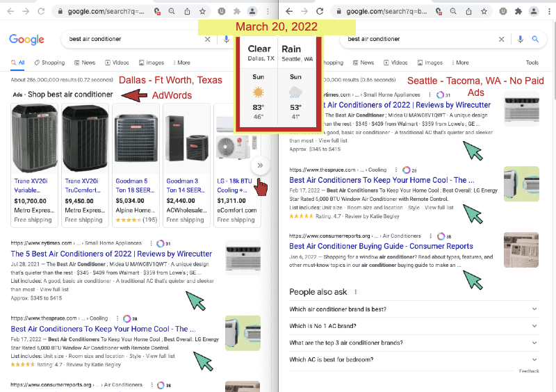
Task: Expand Which AC is best for bedroom
Action: pos(414,360)
